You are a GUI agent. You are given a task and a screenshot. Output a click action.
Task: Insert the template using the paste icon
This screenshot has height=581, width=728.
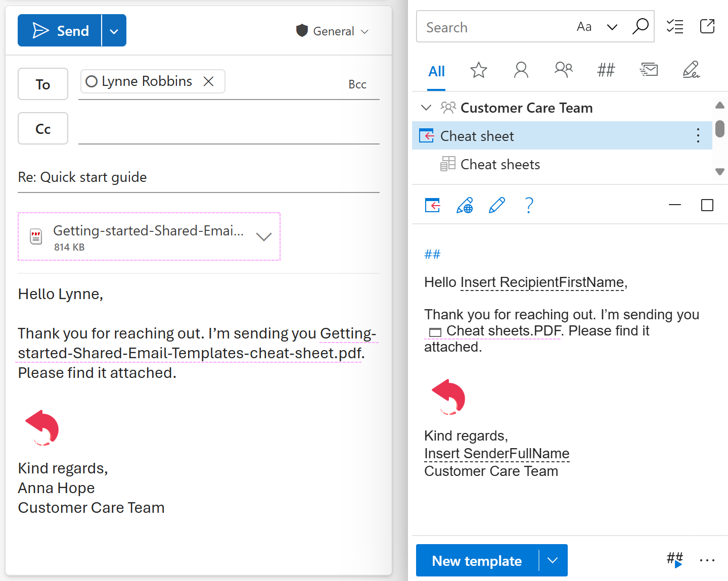pos(432,205)
